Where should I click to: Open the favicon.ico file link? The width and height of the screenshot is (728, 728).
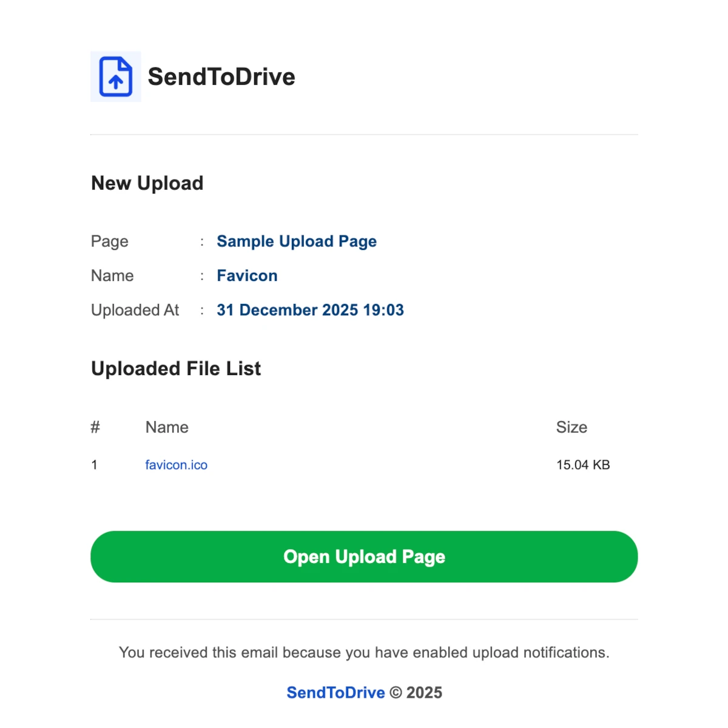click(x=176, y=465)
